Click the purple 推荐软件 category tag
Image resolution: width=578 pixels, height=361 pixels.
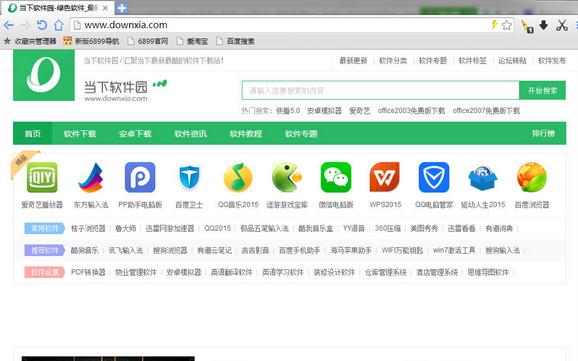[x=45, y=250]
